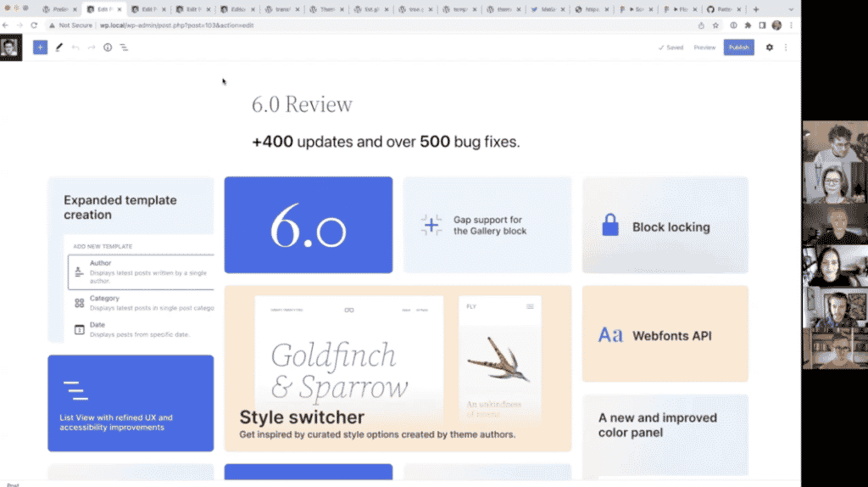The height and width of the screenshot is (487, 868).
Task: Click the Gap support for Gallery block text
Action: coord(490,226)
